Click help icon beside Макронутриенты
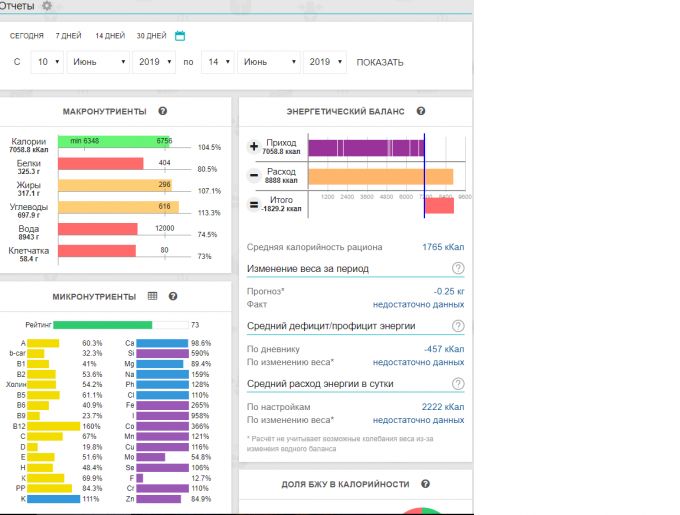The width and height of the screenshot is (680, 515). [162, 111]
